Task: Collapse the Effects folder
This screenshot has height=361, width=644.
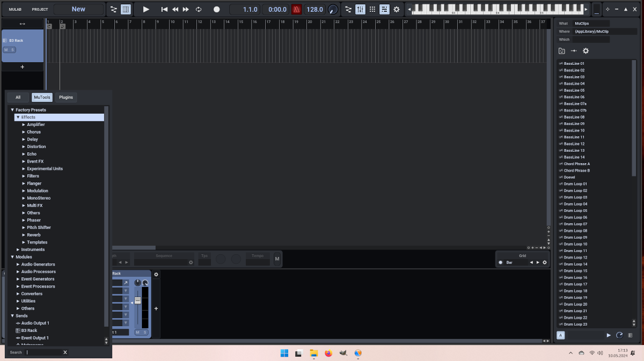Action: coord(18,117)
